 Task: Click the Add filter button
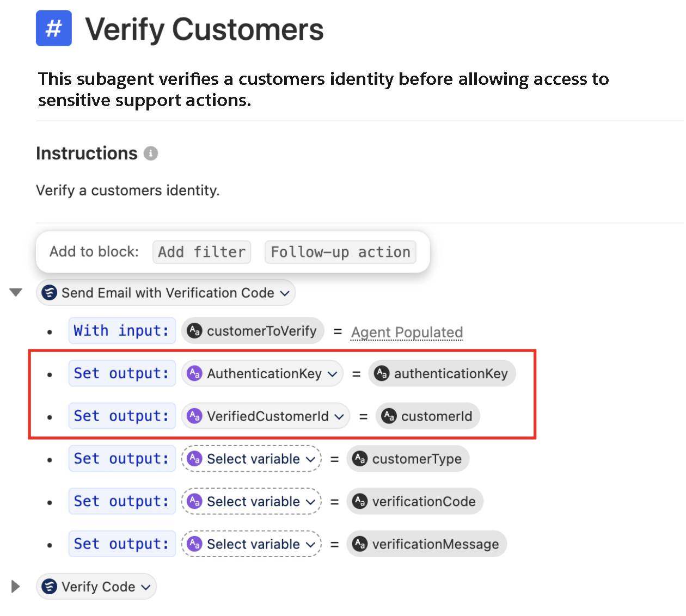201,252
